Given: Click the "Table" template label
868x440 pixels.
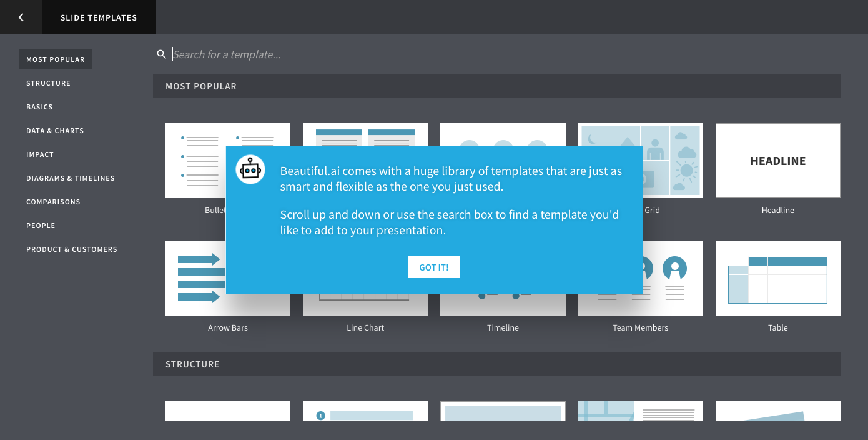Looking at the screenshot, I should [778, 328].
